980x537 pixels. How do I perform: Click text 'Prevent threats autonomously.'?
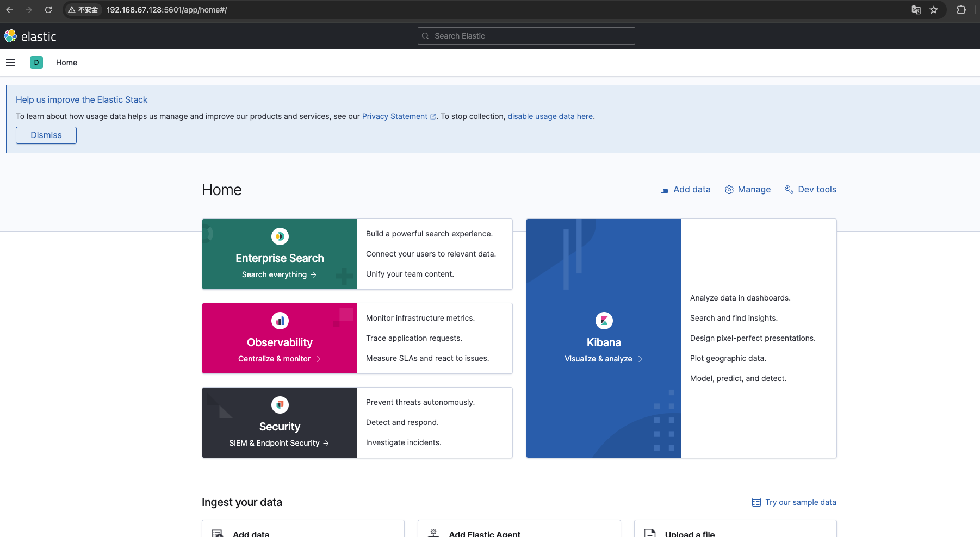pyautogui.click(x=420, y=402)
